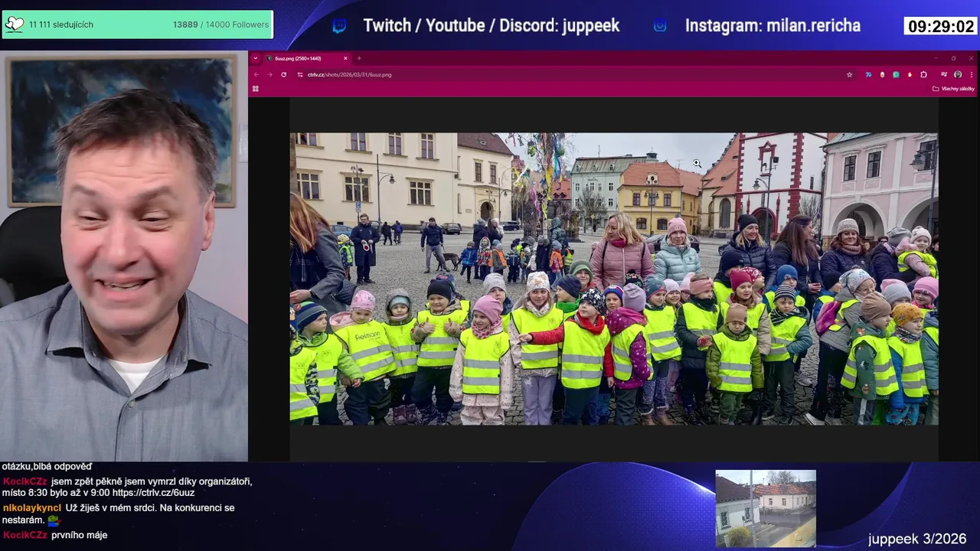980x551 pixels.
Task: Go forward in browser history
Action: (x=269, y=74)
